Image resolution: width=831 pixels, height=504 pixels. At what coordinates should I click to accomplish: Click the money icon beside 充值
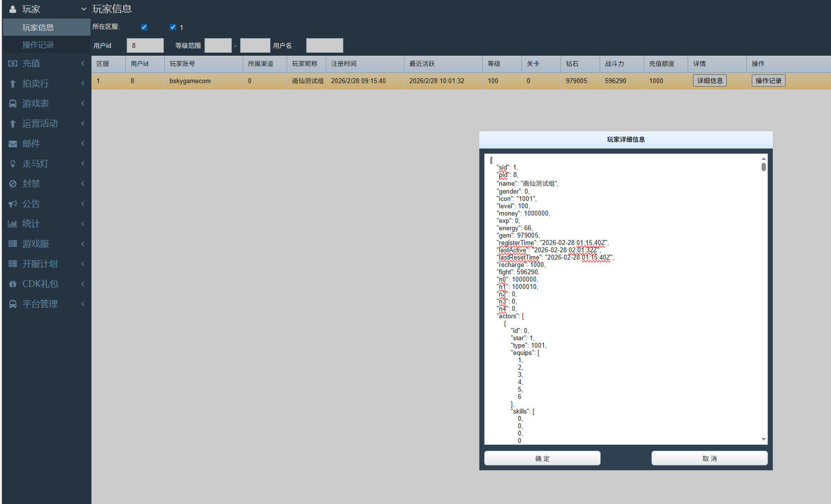[x=13, y=64]
